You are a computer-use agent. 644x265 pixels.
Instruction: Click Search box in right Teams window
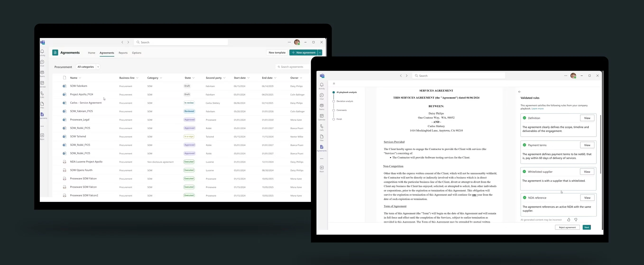click(459, 76)
